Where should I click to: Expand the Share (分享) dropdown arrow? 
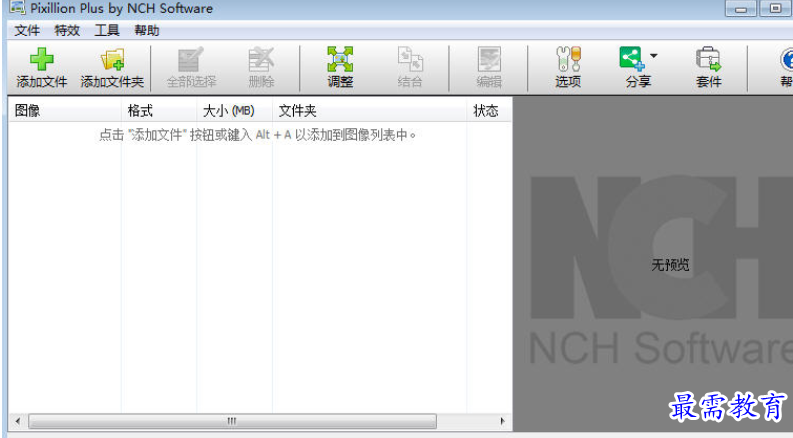coord(653,56)
